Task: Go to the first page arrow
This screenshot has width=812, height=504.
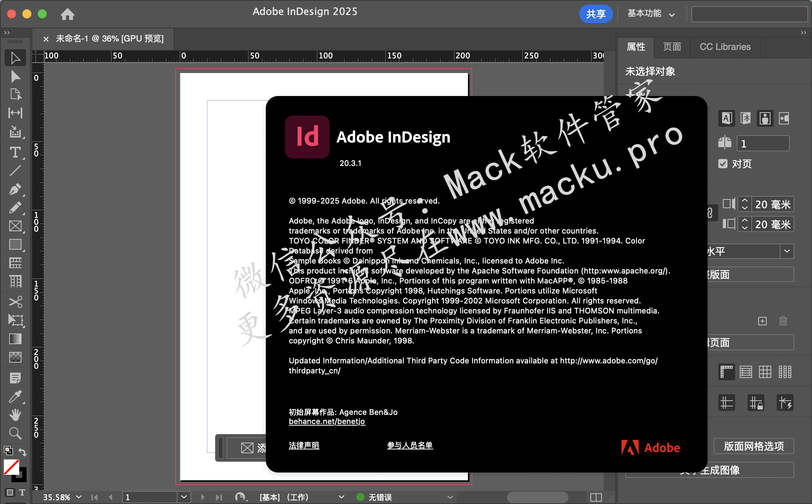Action: click(x=94, y=497)
